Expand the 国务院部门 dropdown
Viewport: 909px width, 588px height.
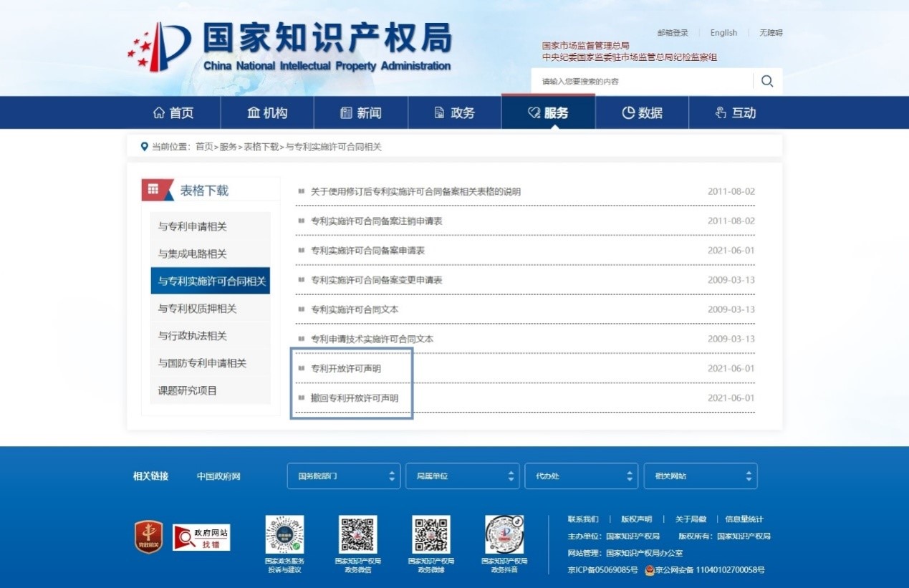click(x=344, y=476)
